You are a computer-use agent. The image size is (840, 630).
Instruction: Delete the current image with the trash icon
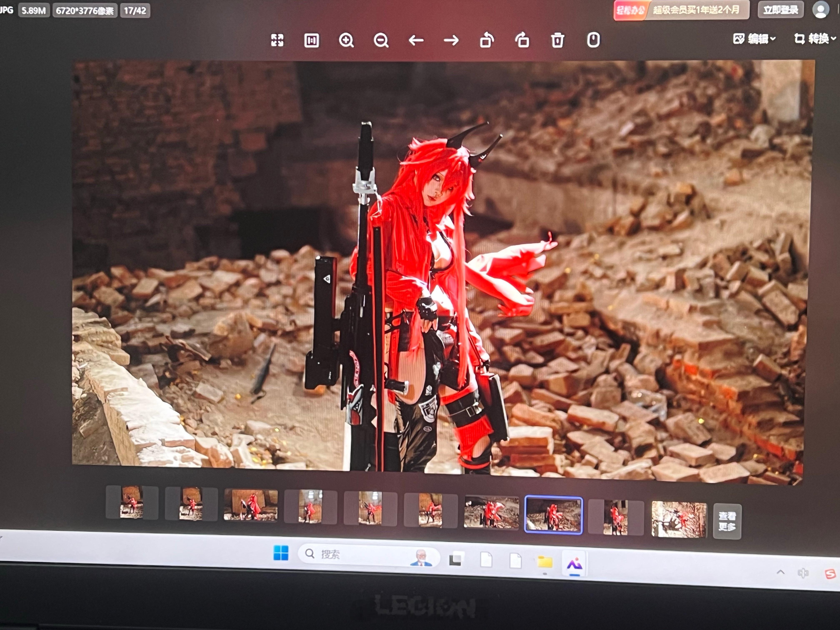(557, 40)
